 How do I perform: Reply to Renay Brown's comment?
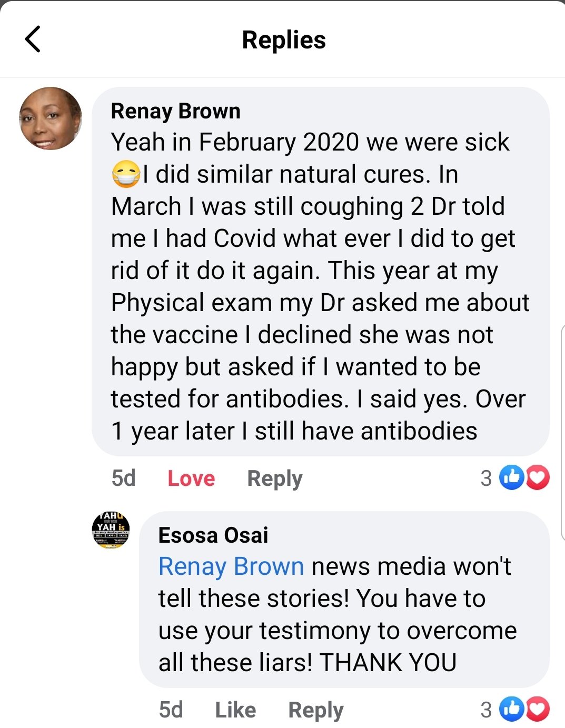tap(275, 478)
